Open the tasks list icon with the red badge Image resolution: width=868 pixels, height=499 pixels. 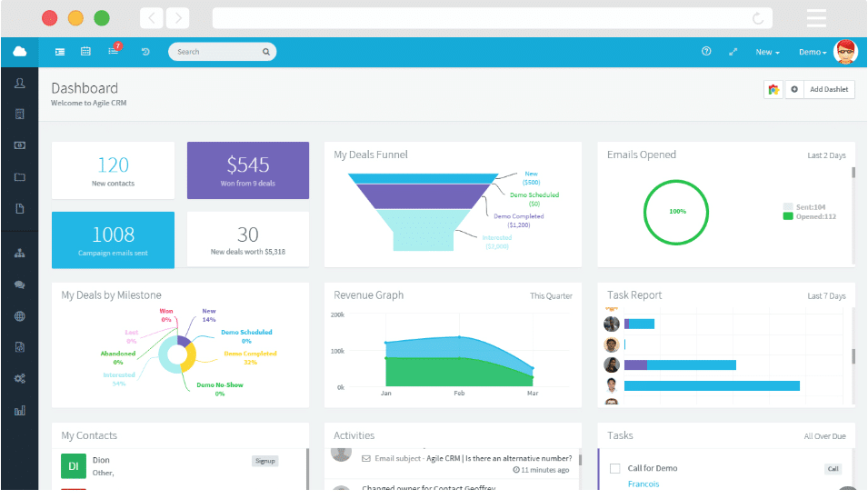tap(114, 50)
